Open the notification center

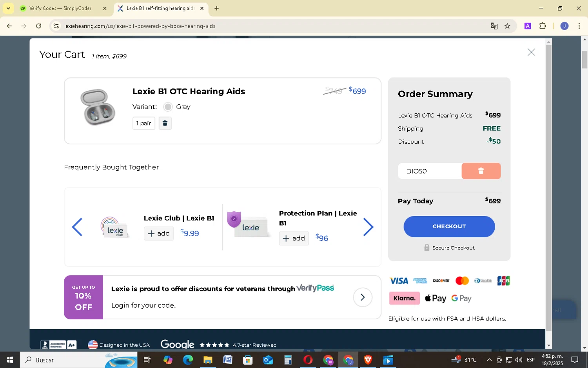[575, 360]
